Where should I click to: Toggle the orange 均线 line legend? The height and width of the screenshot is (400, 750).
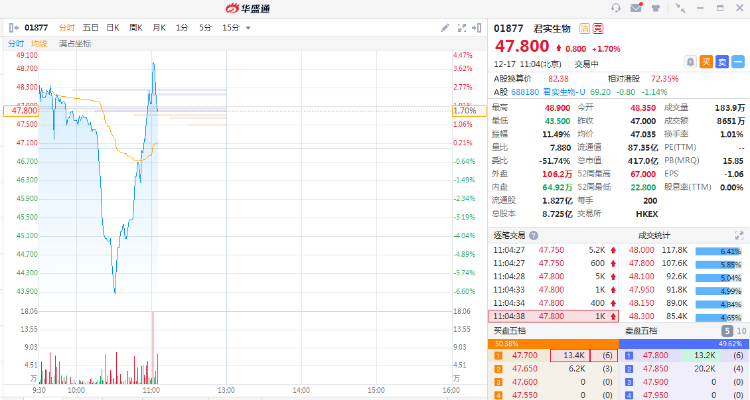[x=39, y=44]
